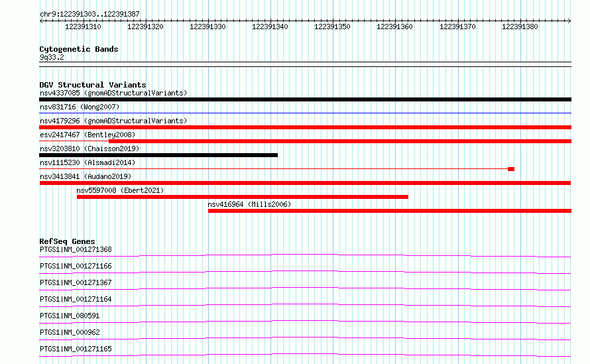Open transcript PTGS1|NM_001271164

tap(76, 299)
